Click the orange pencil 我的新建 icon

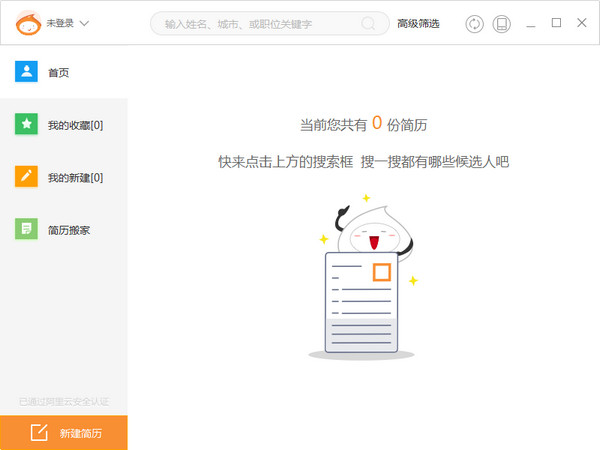26,177
